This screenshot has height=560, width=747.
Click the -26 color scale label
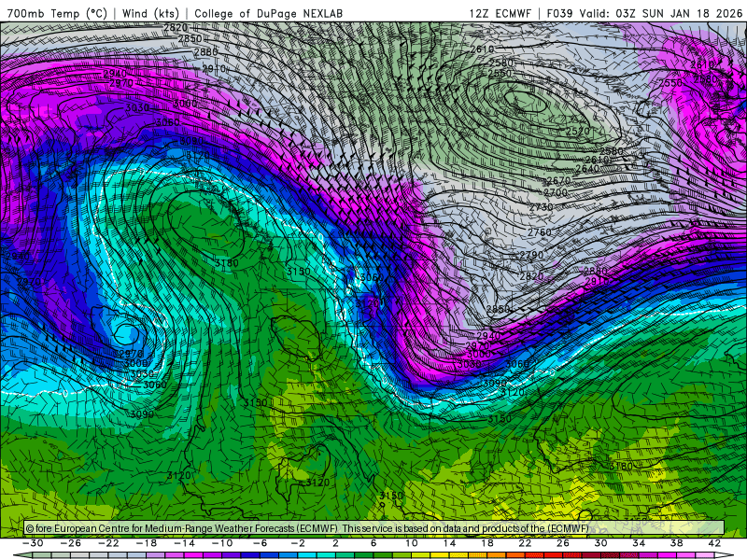71,543
